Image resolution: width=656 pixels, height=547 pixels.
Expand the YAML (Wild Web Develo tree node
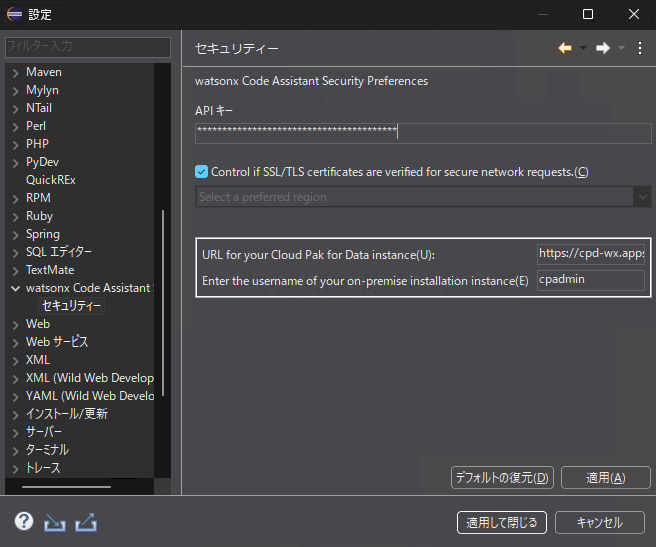click(15, 397)
